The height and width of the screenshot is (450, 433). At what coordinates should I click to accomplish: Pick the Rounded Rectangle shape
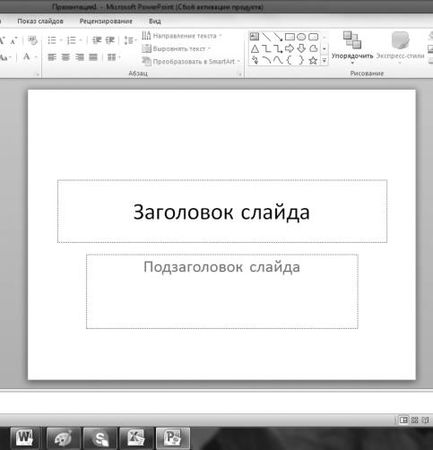coord(313,37)
